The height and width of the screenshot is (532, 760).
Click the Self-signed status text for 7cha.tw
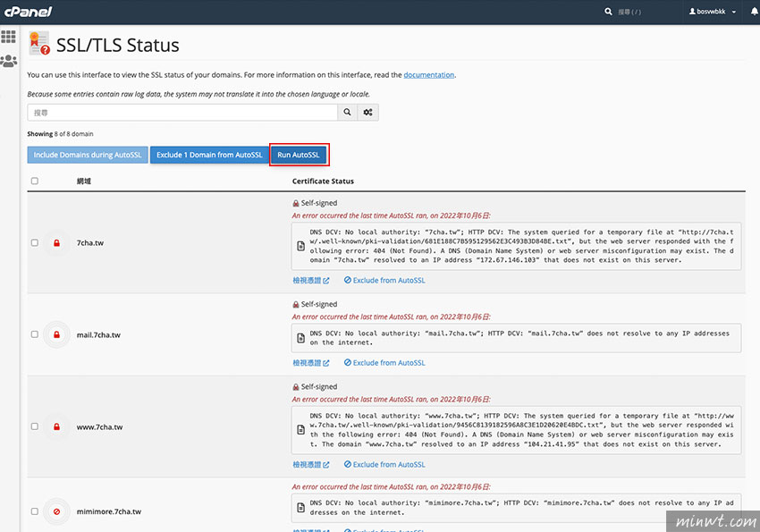tap(319, 204)
